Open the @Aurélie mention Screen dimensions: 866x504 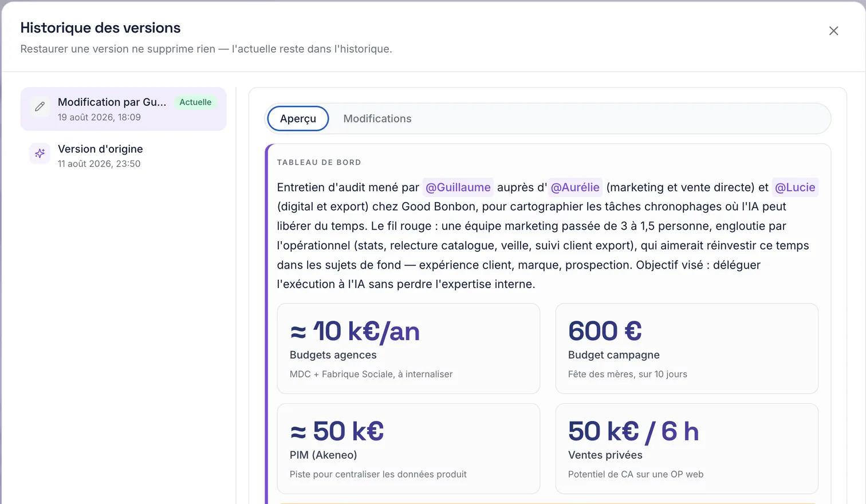[575, 187]
